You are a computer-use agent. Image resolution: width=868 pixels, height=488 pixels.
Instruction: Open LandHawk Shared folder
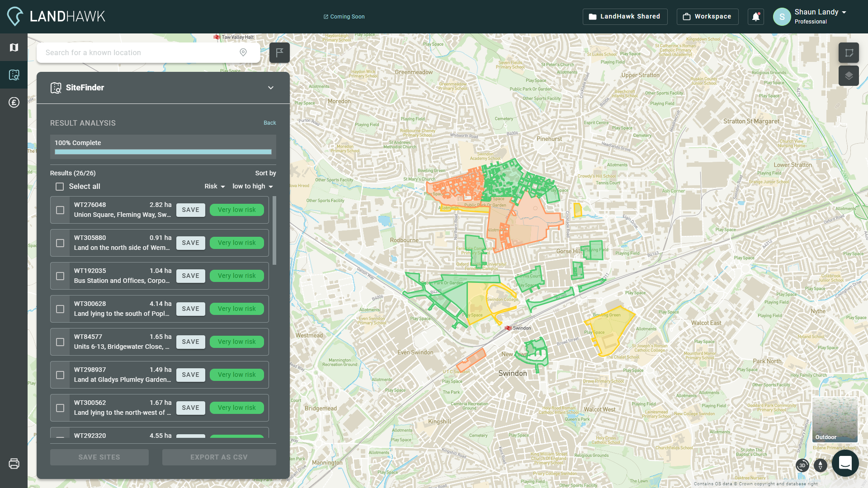pos(625,17)
